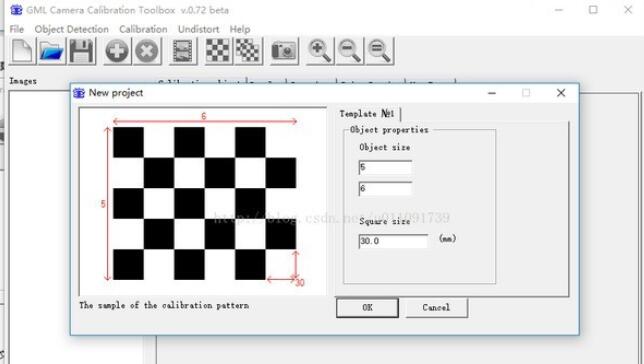Open the Object Detection menu

71,29
